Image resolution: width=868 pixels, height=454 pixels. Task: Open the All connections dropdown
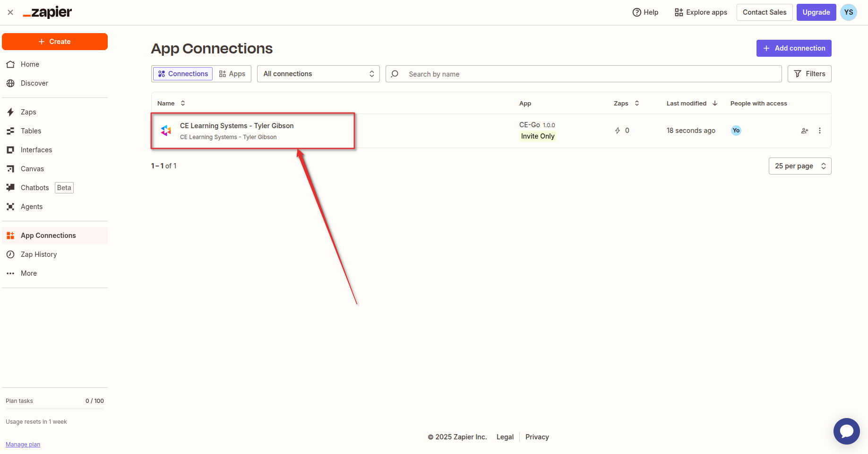pos(318,74)
